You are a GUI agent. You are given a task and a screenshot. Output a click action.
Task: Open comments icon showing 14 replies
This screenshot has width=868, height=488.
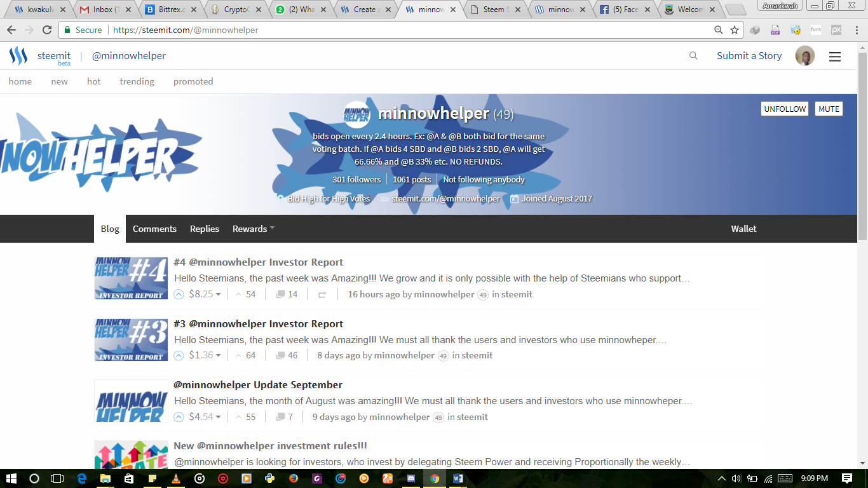pyautogui.click(x=280, y=294)
